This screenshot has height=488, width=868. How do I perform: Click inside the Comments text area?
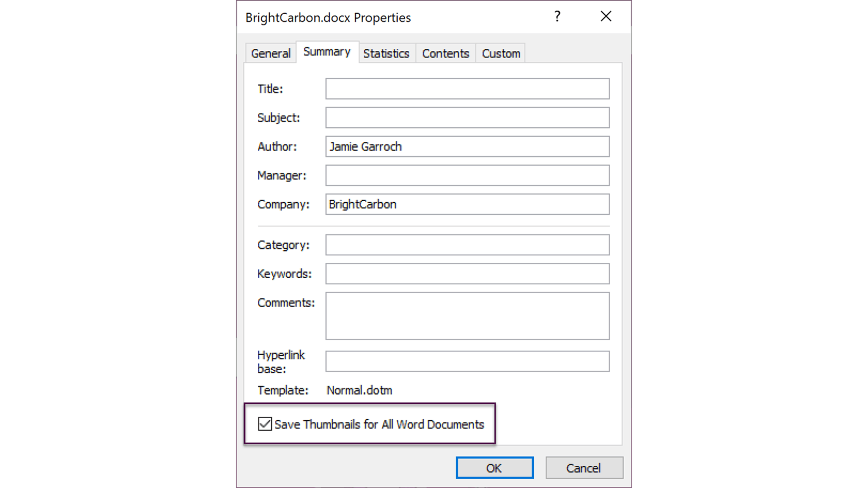(x=468, y=316)
